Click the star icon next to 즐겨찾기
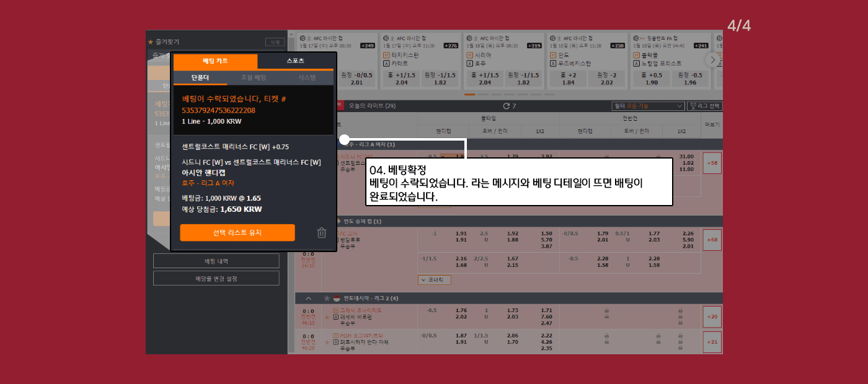The width and height of the screenshot is (868, 384). (150, 42)
